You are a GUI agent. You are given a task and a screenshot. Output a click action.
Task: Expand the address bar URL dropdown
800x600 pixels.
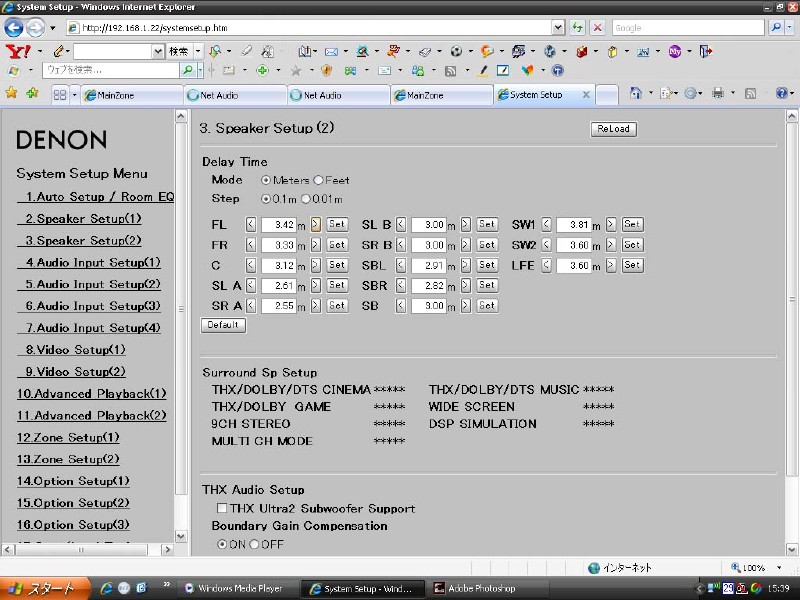(x=557, y=28)
